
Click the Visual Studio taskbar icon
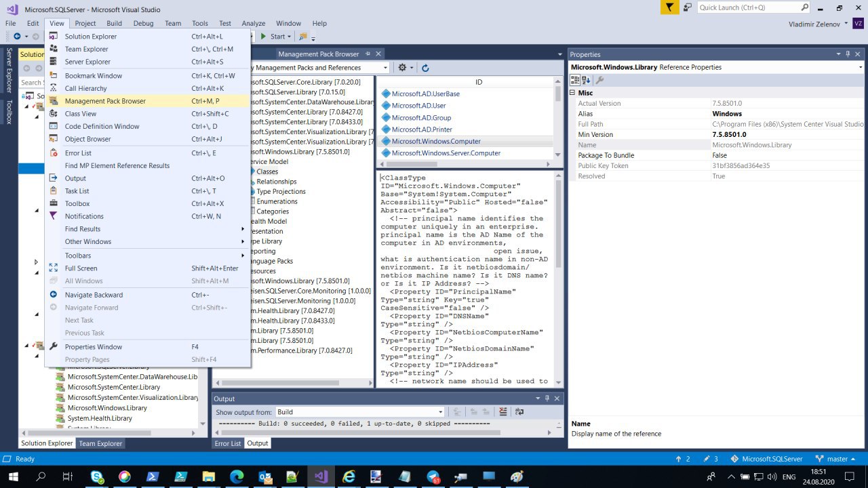(320, 476)
